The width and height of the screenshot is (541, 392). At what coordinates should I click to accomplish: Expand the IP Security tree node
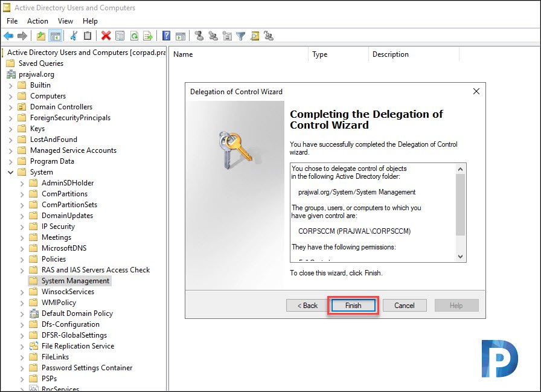coord(22,227)
